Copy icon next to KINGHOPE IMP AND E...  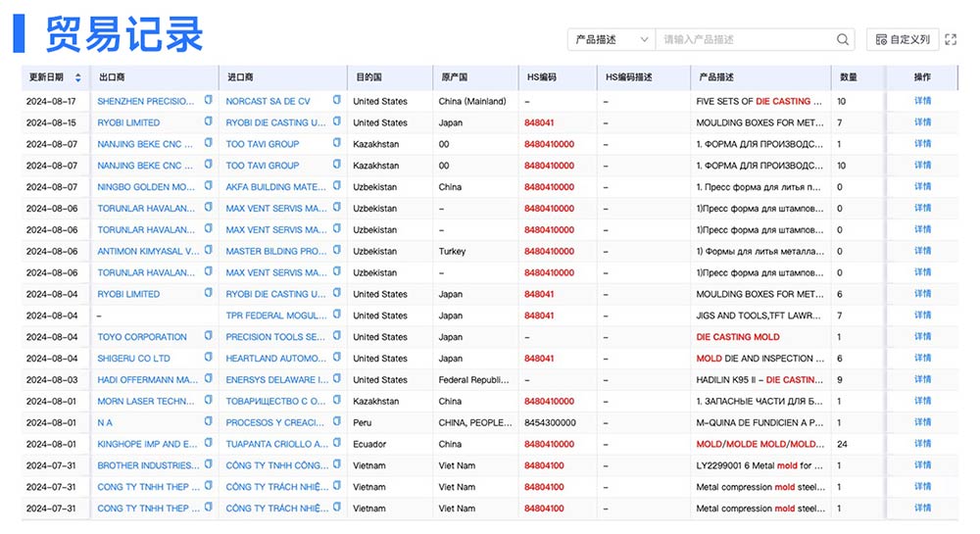click(x=208, y=443)
